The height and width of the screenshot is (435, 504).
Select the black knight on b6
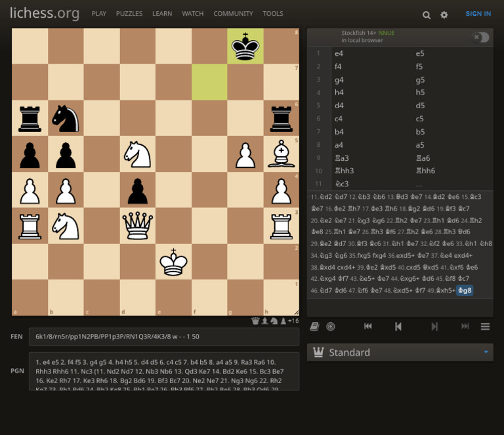pos(66,118)
